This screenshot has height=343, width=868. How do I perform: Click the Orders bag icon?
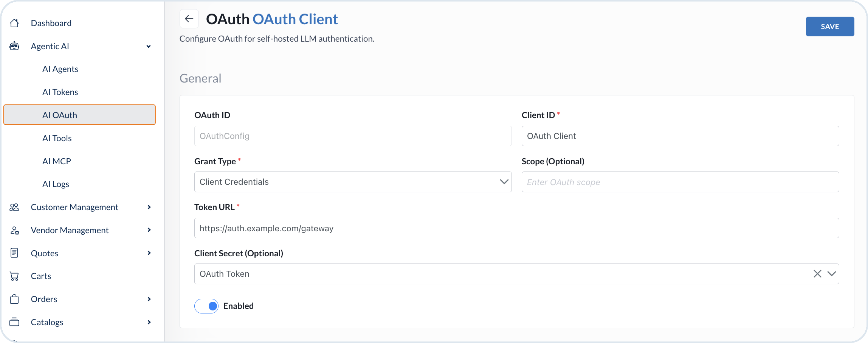(x=14, y=299)
